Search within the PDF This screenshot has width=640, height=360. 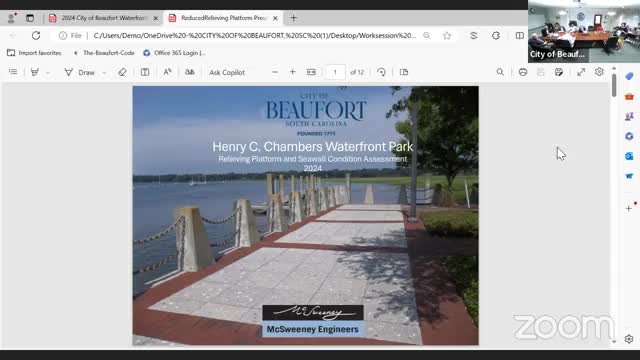[x=500, y=72]
